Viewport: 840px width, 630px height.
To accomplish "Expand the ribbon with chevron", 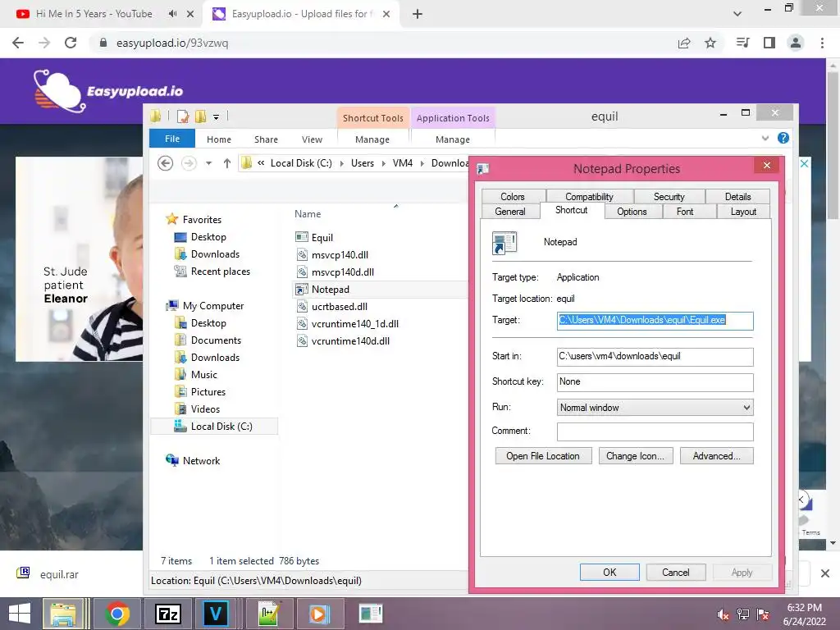I will coord(765,138).
